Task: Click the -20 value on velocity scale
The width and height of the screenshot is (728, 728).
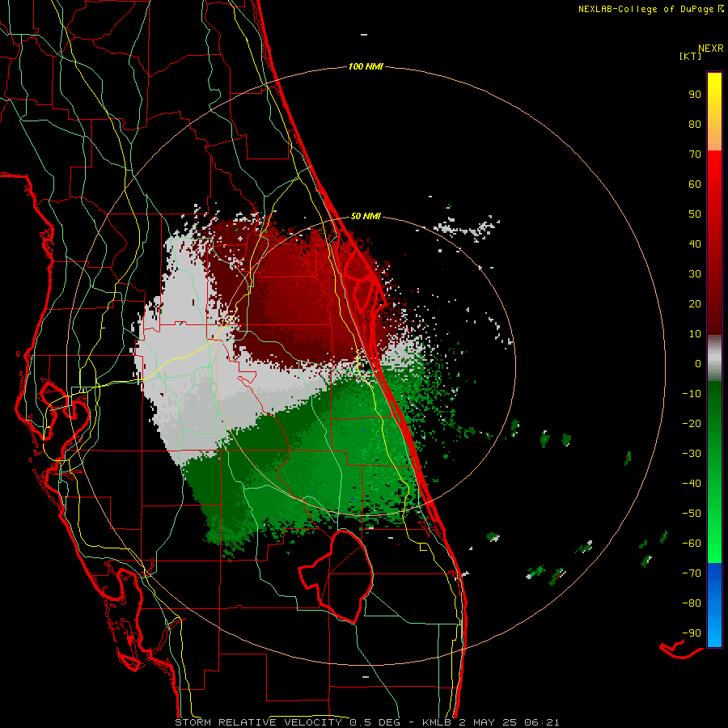Action: tap(692, 423)
